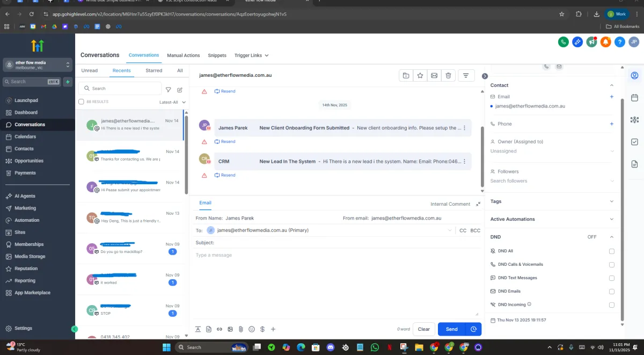
Task: Open text formatting options in composer
Action: click(197, 329)
